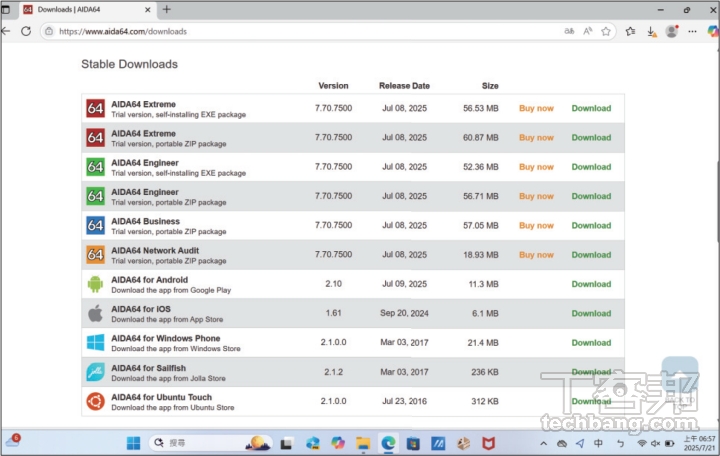Click the Android robot icon
Viewport: 720px width, 456px height.
(x=95, y=284)
